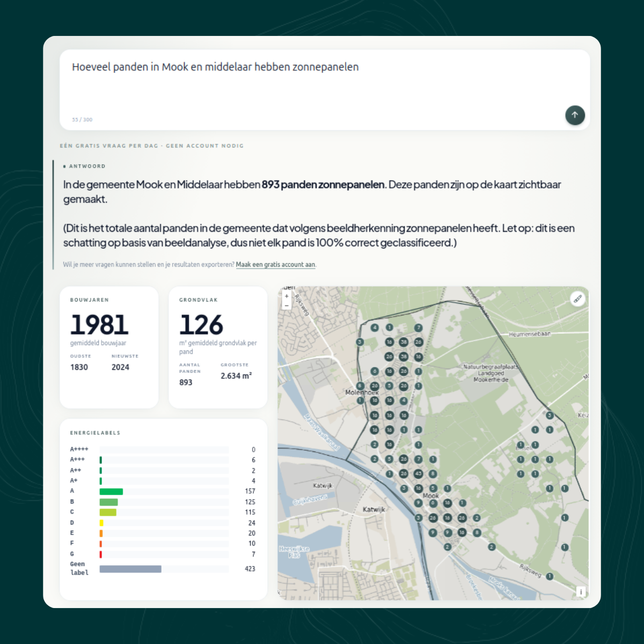The image size is (644, 644).
Task: Click the gray Geen label bar
Action: click(x=130, y=569)
